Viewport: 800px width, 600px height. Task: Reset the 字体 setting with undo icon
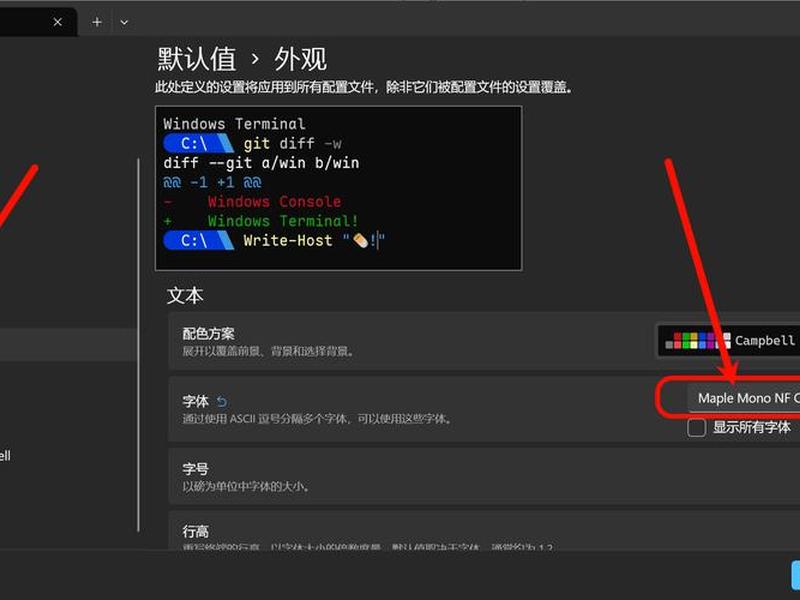(x=221, y=402)
